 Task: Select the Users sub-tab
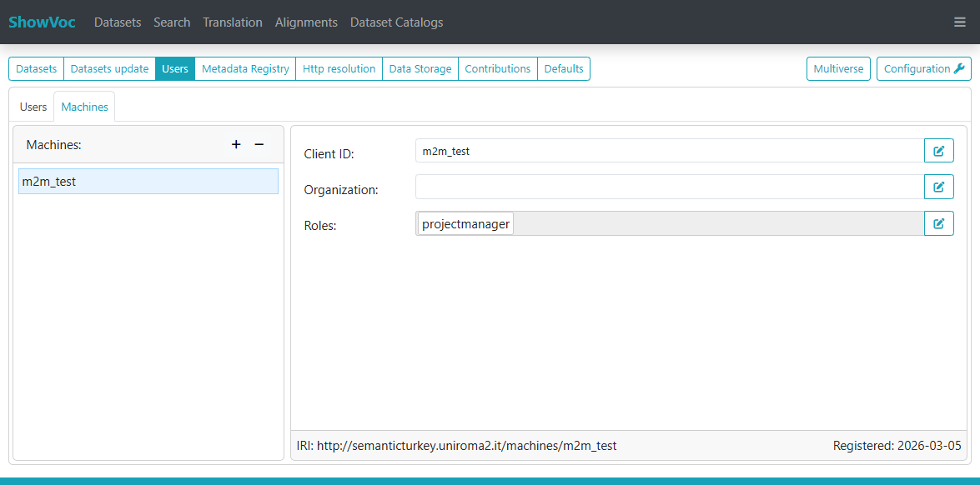click(33, 107)
